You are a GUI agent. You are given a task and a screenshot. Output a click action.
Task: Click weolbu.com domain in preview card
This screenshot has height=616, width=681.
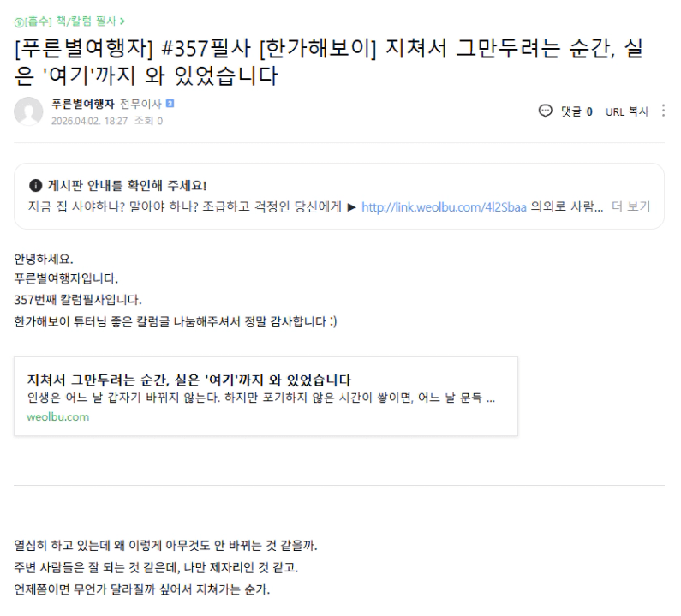[58, 417]
